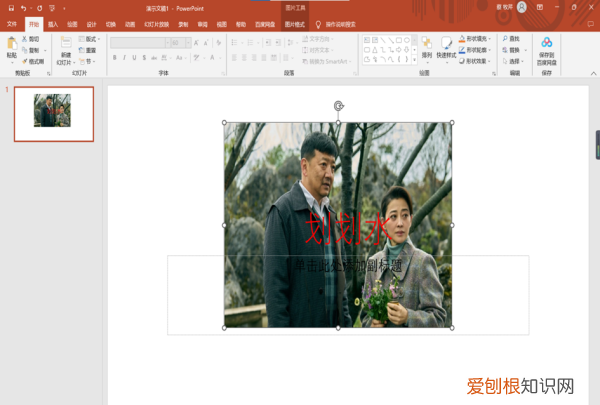
Task: Switch to the 设计 (Design) tab
Action: [x=91, y=24]
